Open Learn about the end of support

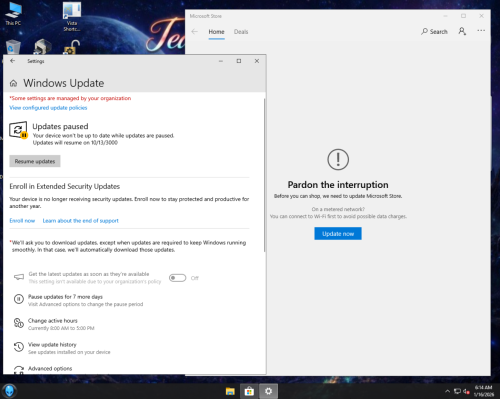(81, 221)
